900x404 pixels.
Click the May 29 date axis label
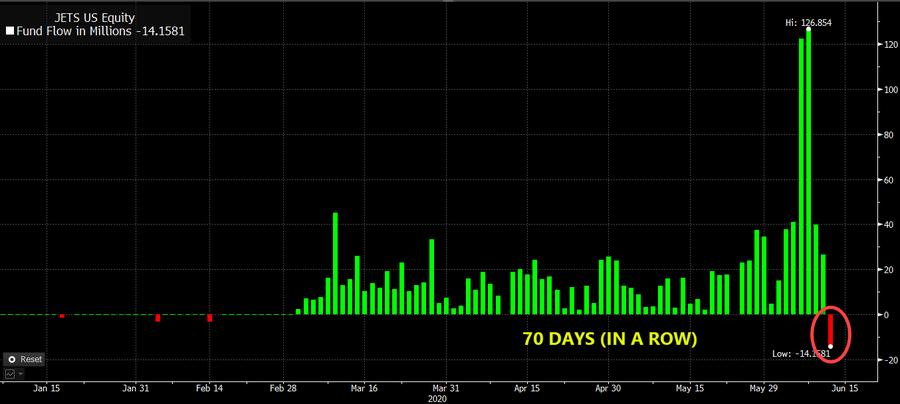click(765, 386)
